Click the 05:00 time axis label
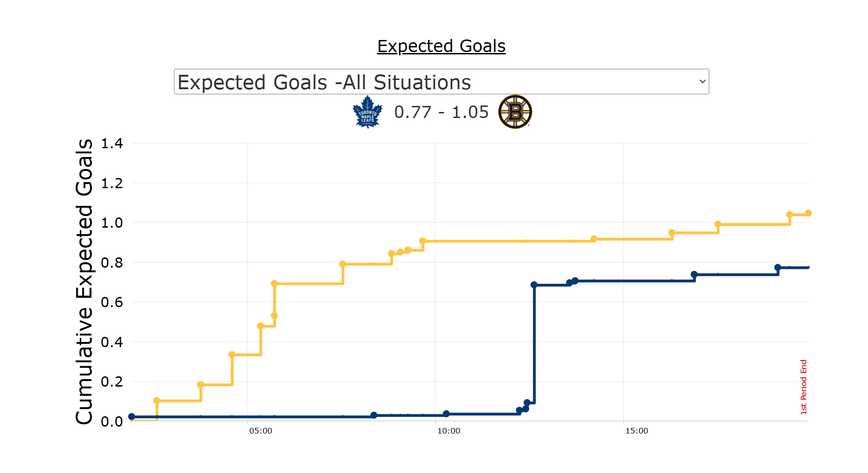Image resolution: width=868 pixels, height=473 pixels. coord(261,431)
